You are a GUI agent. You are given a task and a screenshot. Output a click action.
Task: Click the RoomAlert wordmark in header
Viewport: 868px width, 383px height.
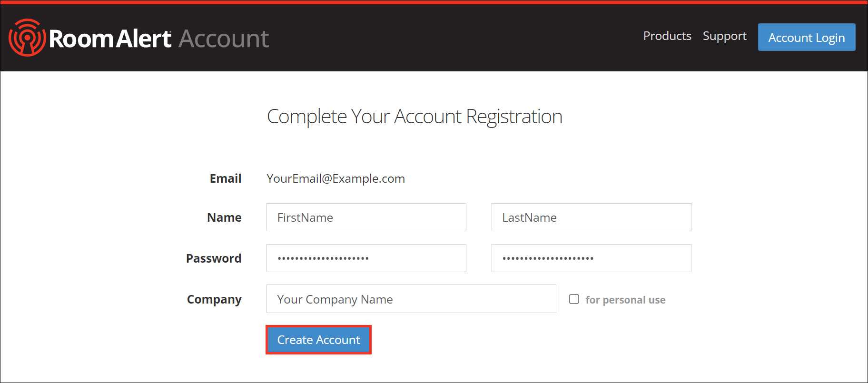[110, 39]
